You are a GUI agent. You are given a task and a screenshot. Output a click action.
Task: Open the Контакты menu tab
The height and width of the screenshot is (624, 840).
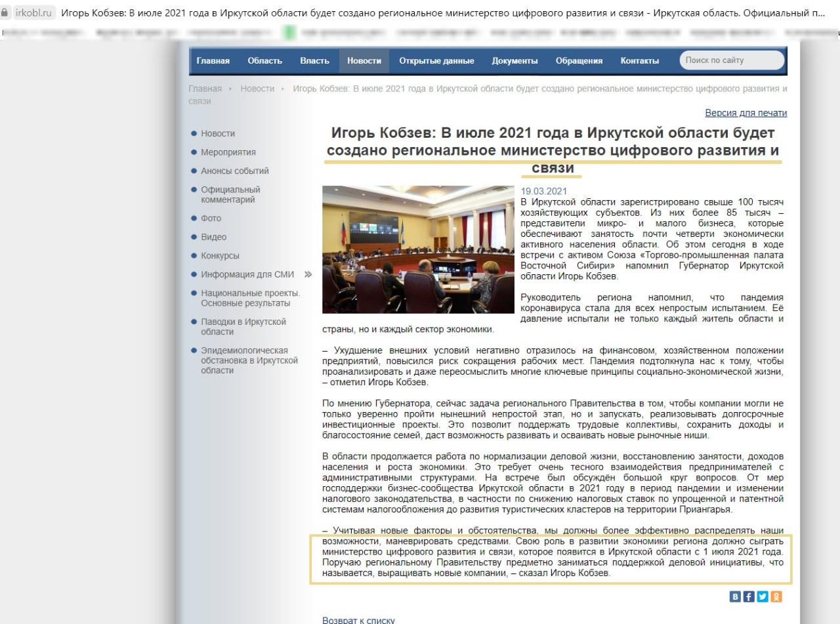click(x=640, y=60)
